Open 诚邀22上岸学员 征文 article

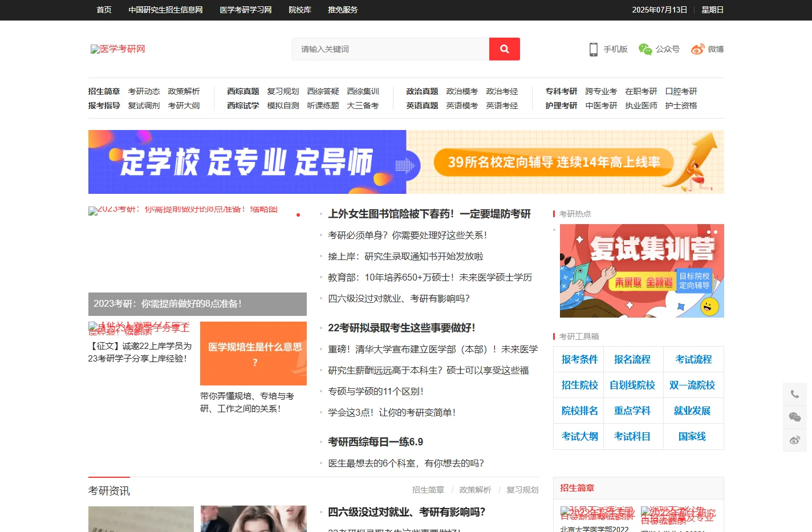[140, 352]
